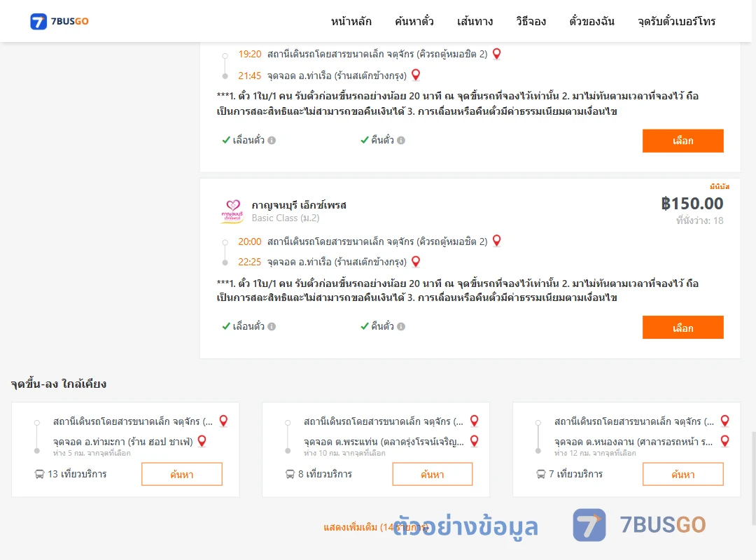This screenshot has width=756, height=560.
Task: Open the ค้นหาตั๋ว menu item
Action: [x=414, y=22]
